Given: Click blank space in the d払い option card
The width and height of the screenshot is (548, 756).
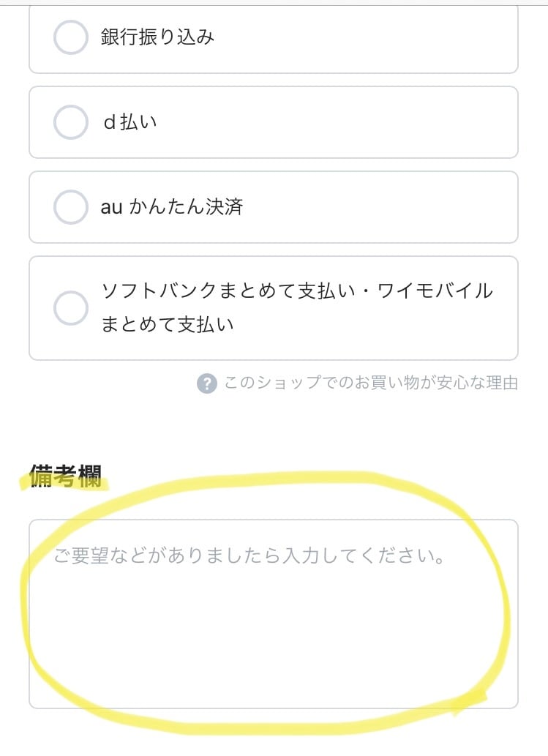Looking at the screenshot, I should (366, 122).
